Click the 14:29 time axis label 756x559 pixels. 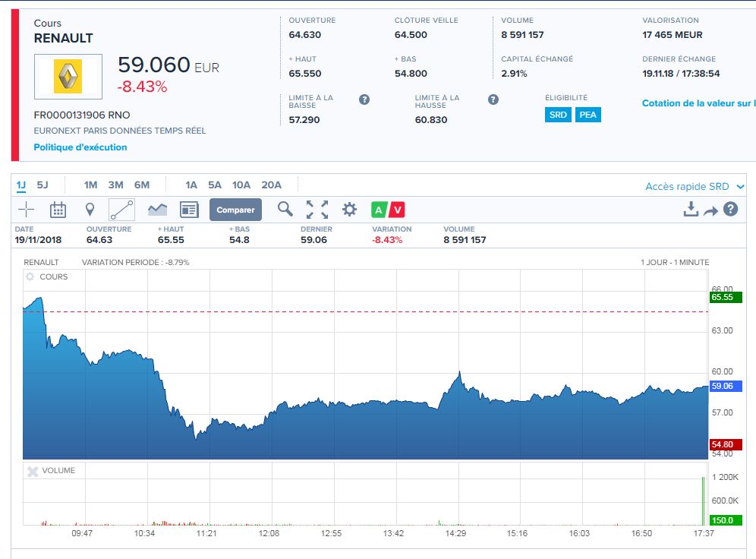(455, 533)
